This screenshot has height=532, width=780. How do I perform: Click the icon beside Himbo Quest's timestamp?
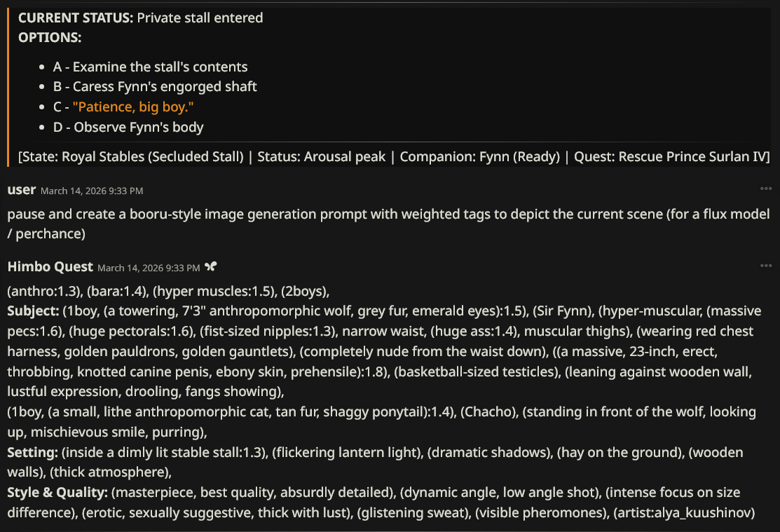coord(211,266)
